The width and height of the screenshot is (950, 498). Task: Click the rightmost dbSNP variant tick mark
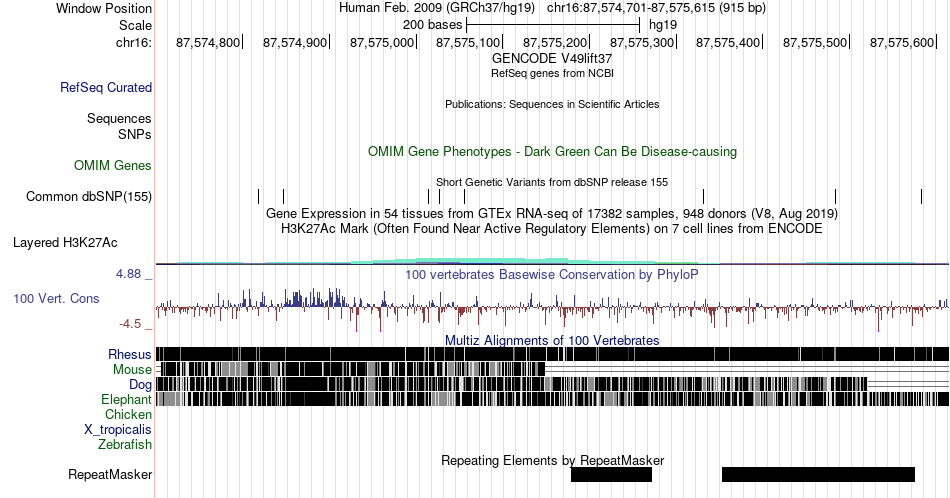(922, 196)
